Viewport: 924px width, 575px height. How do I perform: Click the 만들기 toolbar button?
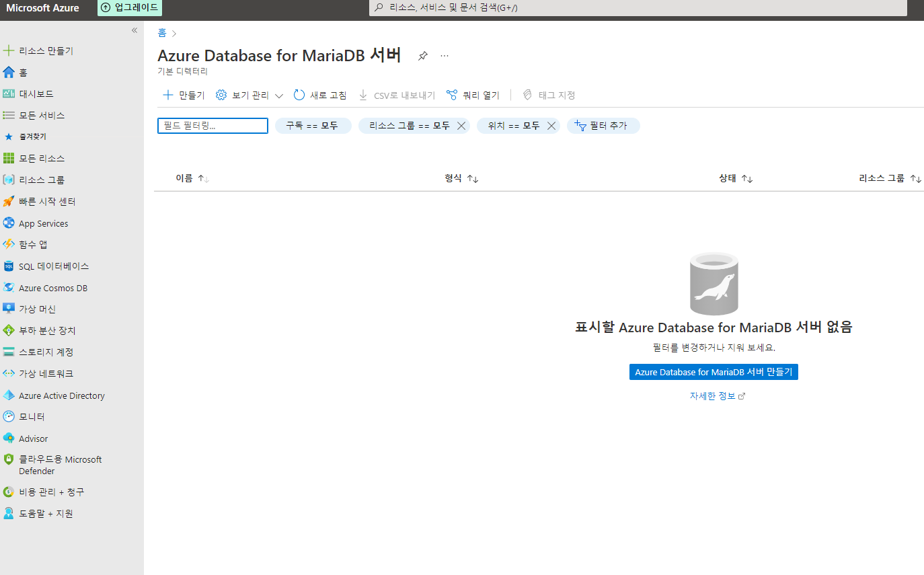click(184, 95)
